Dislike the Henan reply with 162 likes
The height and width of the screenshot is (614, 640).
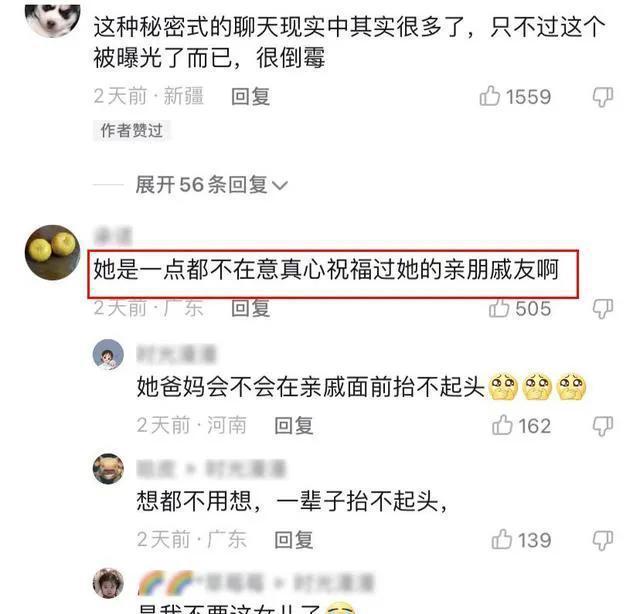tap(602, 426)
